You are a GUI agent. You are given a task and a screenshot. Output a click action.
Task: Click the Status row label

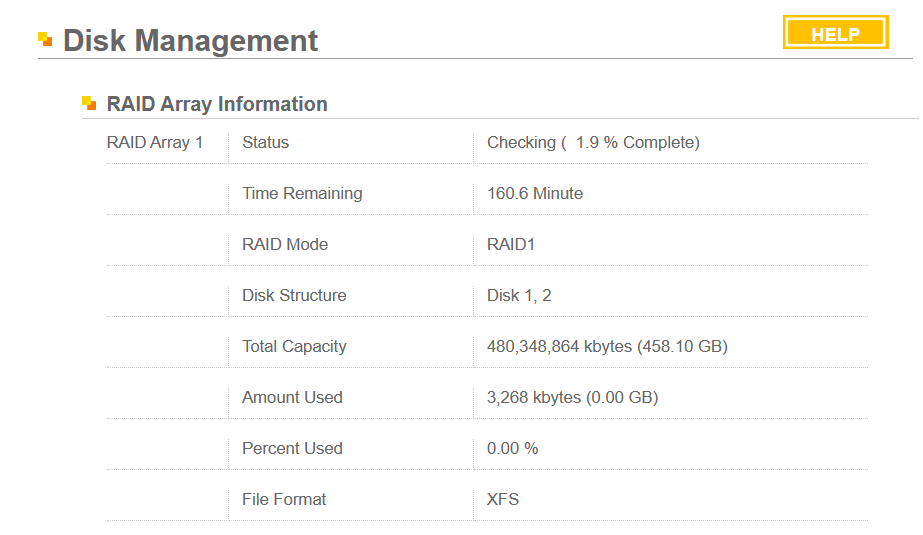265,142
